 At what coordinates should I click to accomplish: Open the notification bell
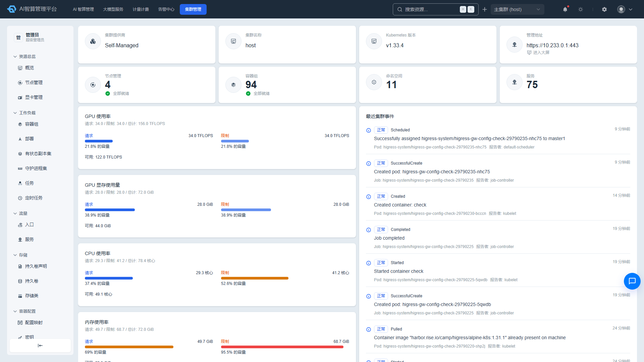coord(565,9)
